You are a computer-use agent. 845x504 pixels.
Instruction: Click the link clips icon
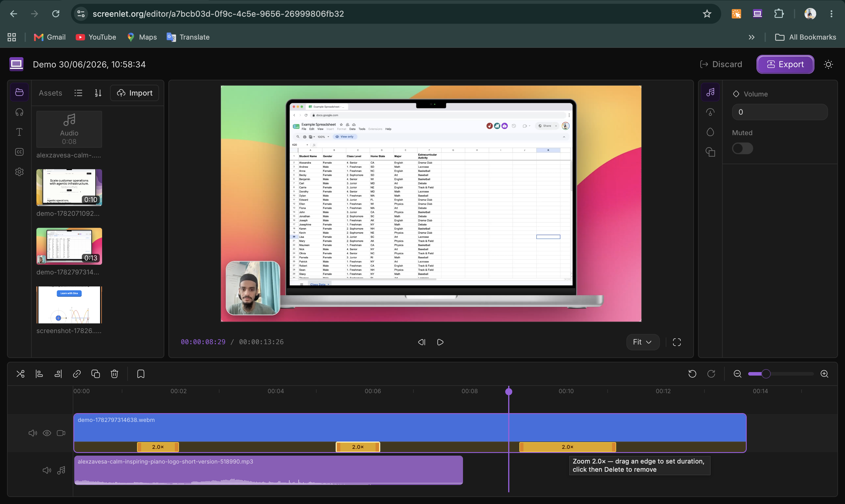[77, 374]
